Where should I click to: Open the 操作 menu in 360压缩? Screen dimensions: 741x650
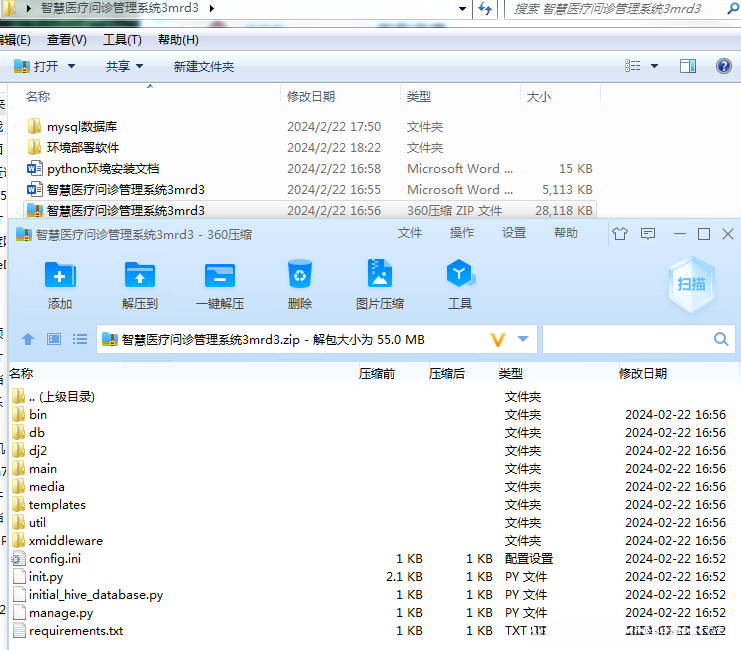click(462, 233)
